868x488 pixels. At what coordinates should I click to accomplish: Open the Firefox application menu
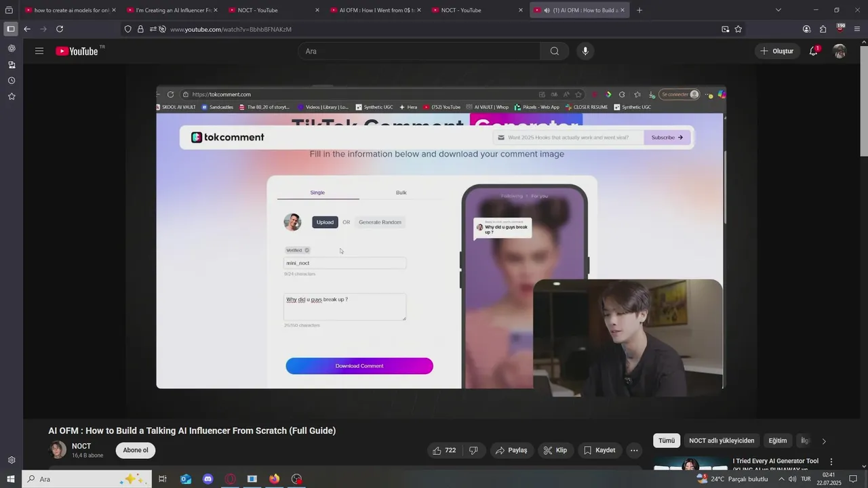[857, 29]
